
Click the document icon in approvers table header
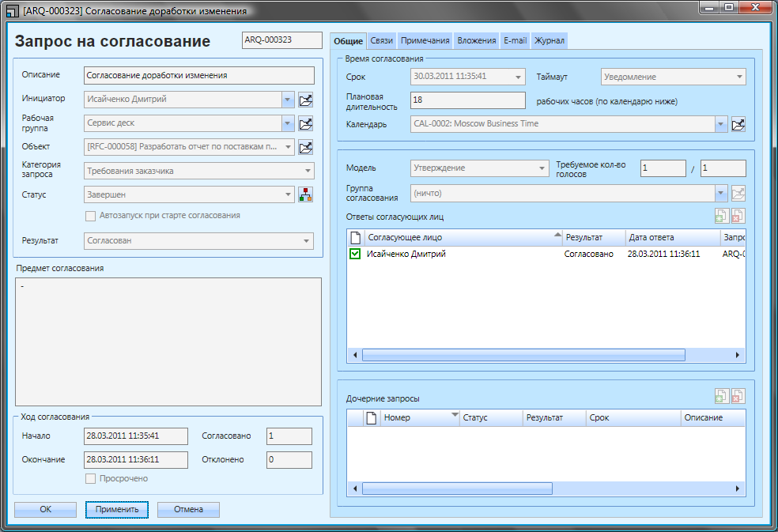point(355,237)
